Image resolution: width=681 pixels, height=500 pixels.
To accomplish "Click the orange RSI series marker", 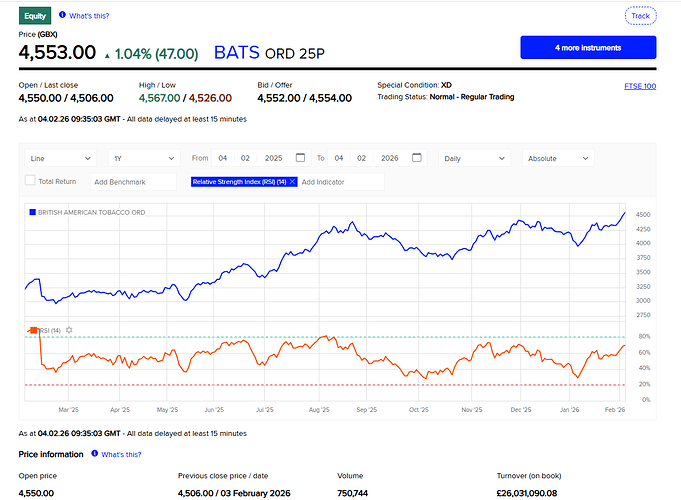I will coord(33,329).
